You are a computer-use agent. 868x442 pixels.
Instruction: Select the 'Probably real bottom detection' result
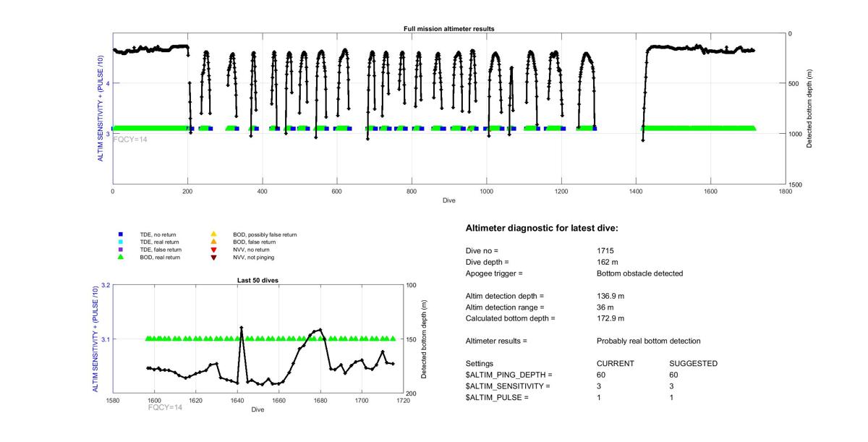click(x=648, y=341)
